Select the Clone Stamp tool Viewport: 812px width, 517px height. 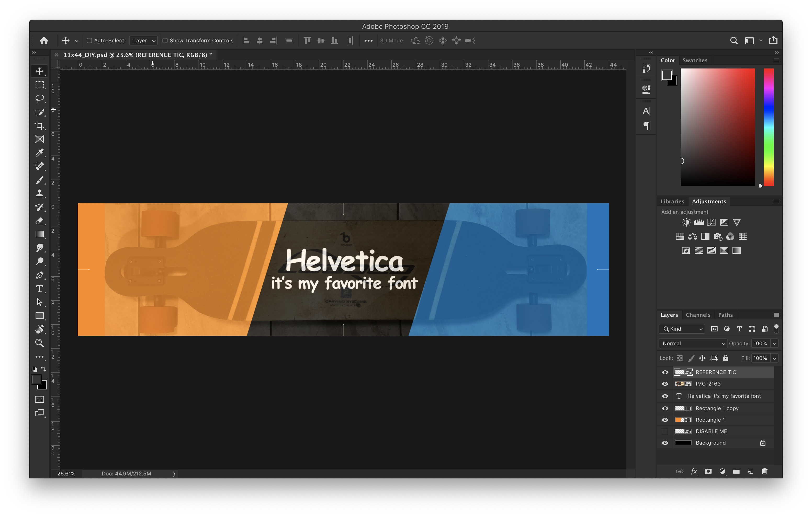point(40,193)
